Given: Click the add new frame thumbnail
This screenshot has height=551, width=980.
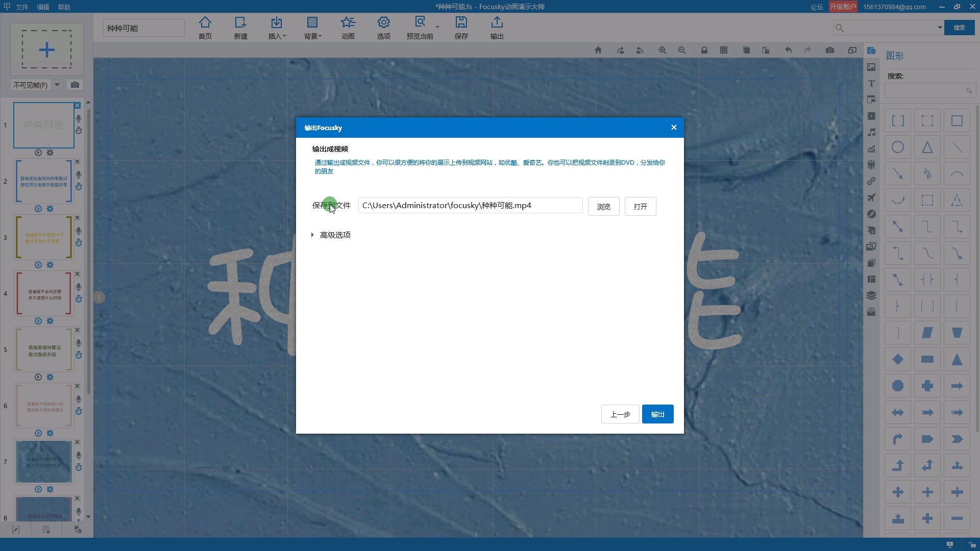Looking at the screenshot, I should 47,49.
